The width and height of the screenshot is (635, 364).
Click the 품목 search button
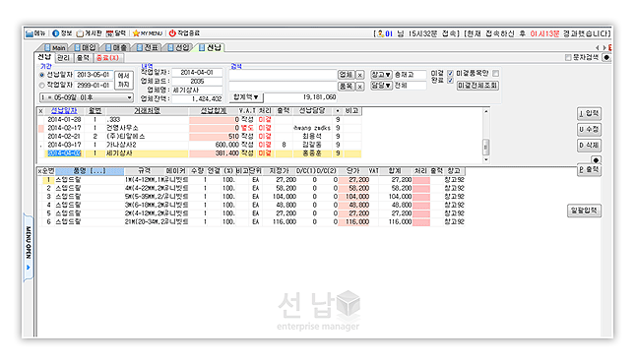point(346,87)
